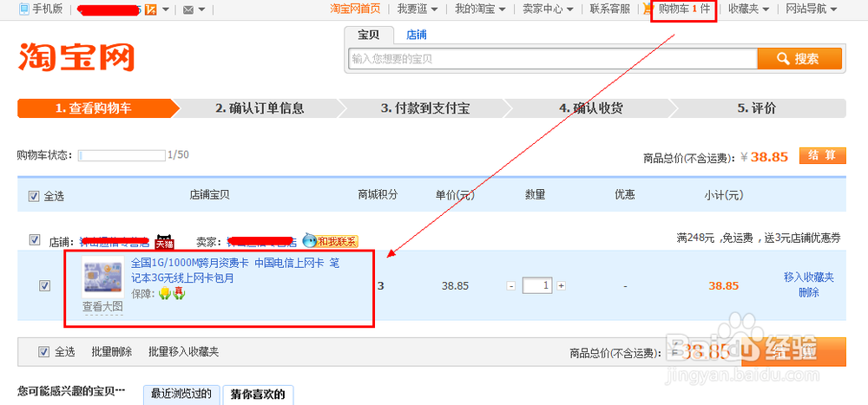Expand the username dropdown arrow
The height and width of the screenshot is (405, 868).
pos(165,10)
